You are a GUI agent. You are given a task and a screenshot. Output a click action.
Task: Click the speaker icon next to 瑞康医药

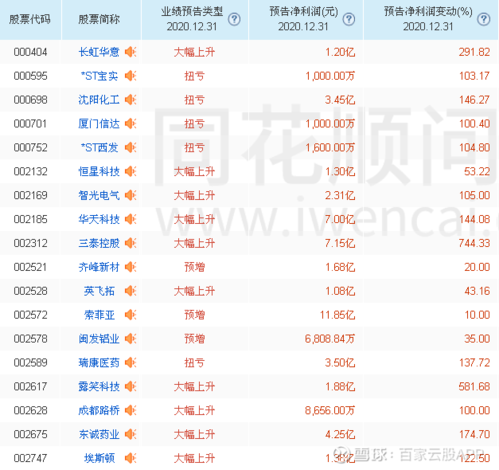click(130, 362)
